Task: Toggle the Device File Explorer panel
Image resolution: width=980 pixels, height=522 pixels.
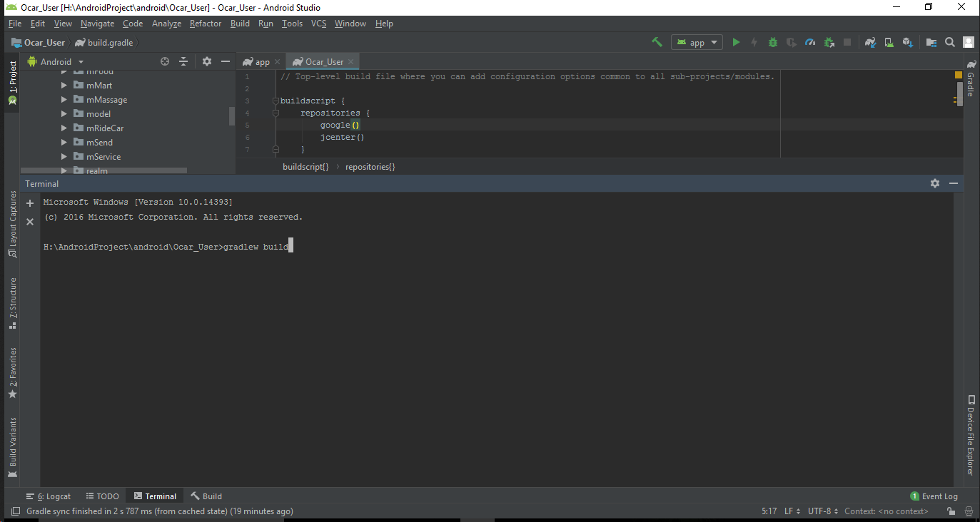Action: tap(971, 435)
